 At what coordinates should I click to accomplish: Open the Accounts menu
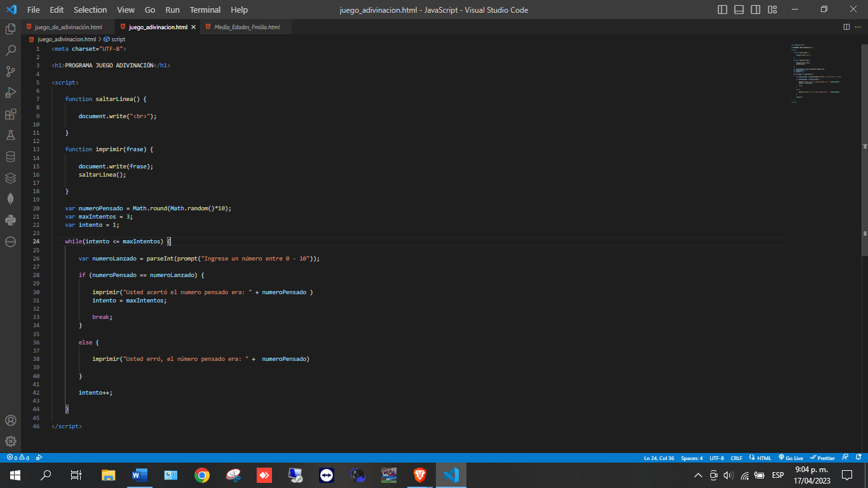pyautogui.click(x=10, y=420)
